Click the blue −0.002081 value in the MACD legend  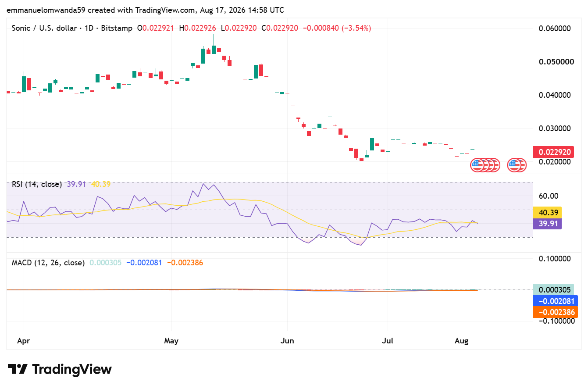(x=144, y=263)
